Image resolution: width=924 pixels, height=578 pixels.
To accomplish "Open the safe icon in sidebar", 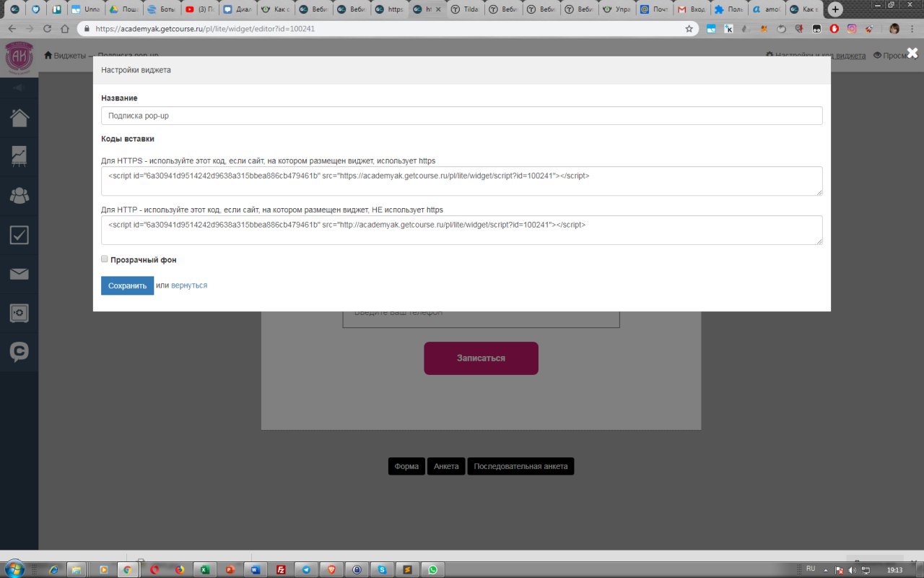I will click(x=19, y=313).
